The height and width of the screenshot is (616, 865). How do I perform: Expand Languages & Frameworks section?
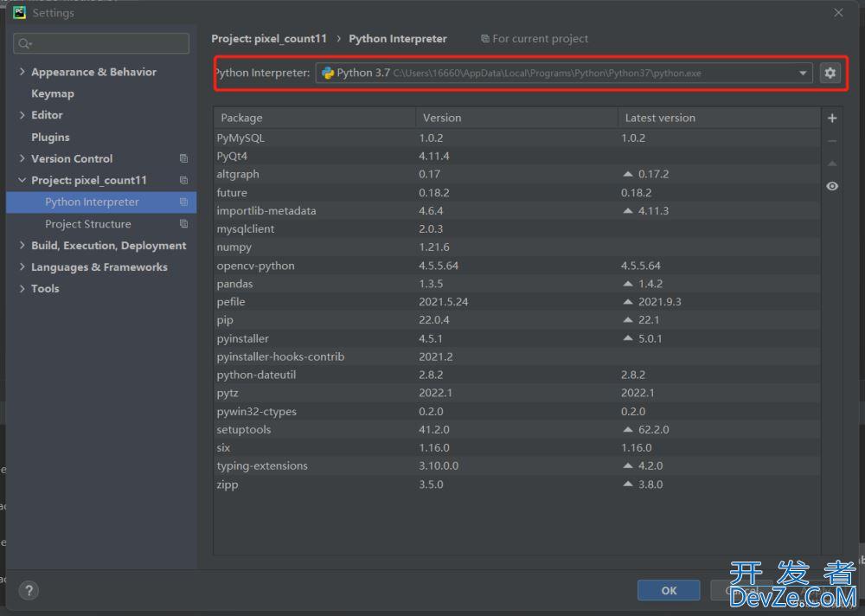pyautogui.click(x=22, y=266)
